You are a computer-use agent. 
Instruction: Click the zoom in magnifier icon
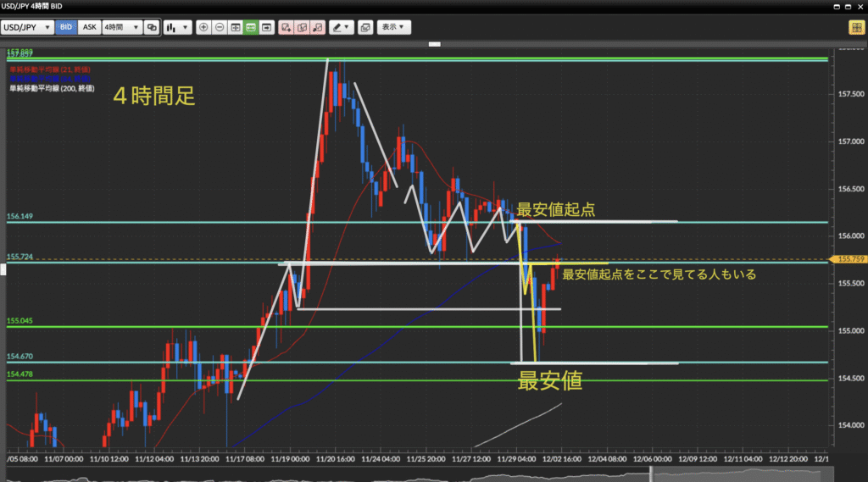[203, 27]
